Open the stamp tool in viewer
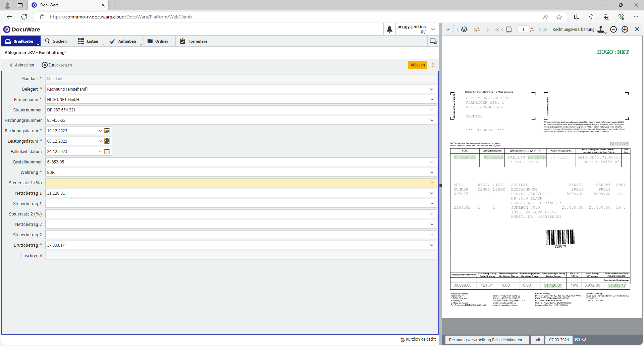 tap(601, 29)
